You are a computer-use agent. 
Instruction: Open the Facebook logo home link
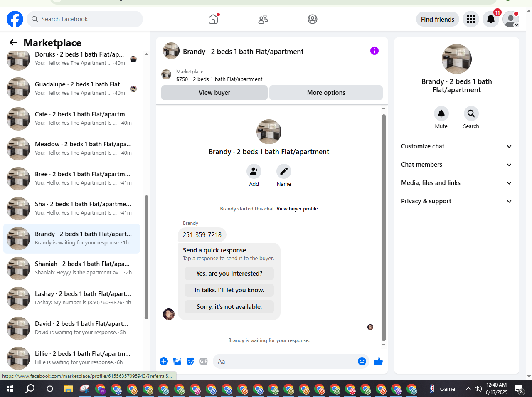[x=15, y=19]
